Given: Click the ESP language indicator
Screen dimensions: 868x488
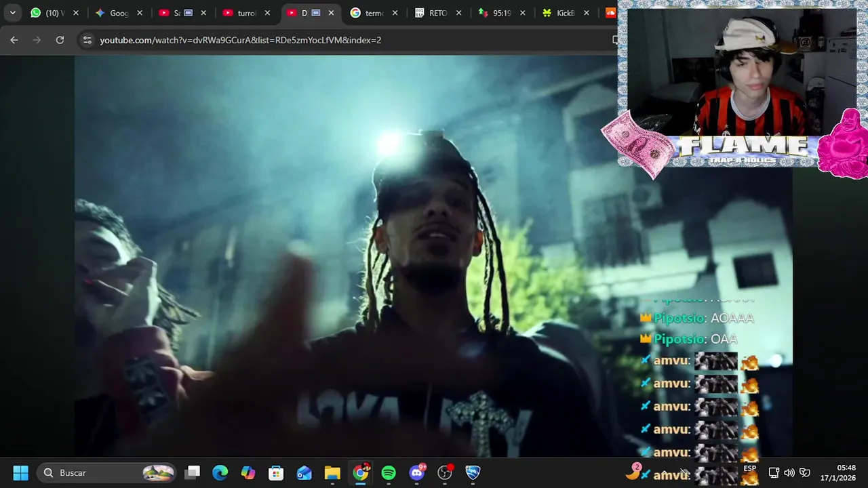Looking at the screenshot, I should click(x=749, y=468).
